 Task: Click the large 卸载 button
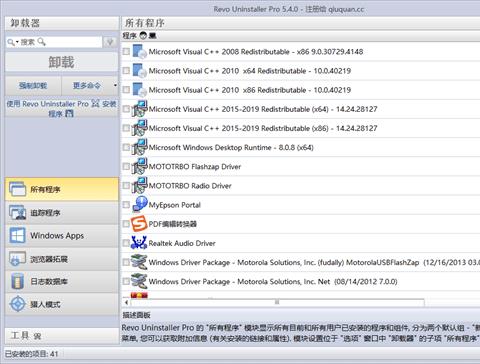click(x=62, y=62)
